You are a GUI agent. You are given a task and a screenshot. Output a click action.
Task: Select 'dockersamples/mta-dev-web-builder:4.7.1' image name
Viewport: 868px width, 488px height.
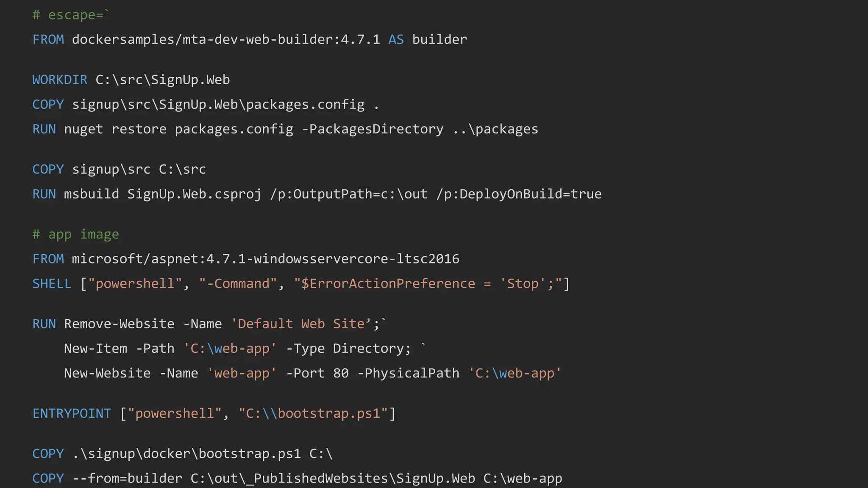226,39
